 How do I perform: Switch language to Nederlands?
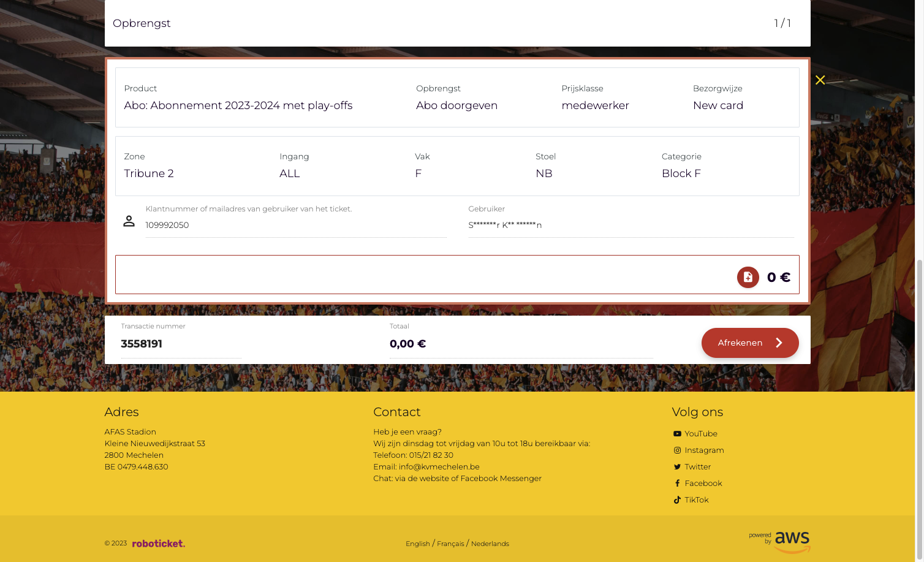coord(490,544)
